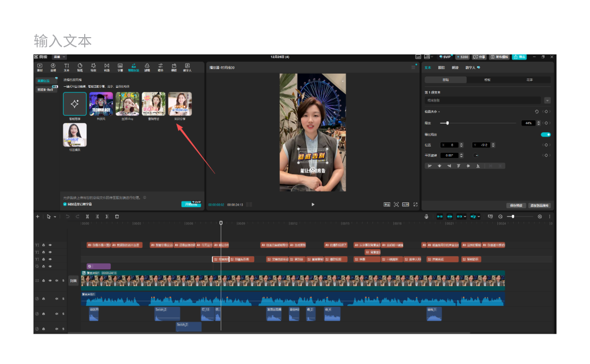Viewport: 590px width, 364px height.
Task: Uncheck the checkbox below the upload notice
Action: tap(65, 204)
